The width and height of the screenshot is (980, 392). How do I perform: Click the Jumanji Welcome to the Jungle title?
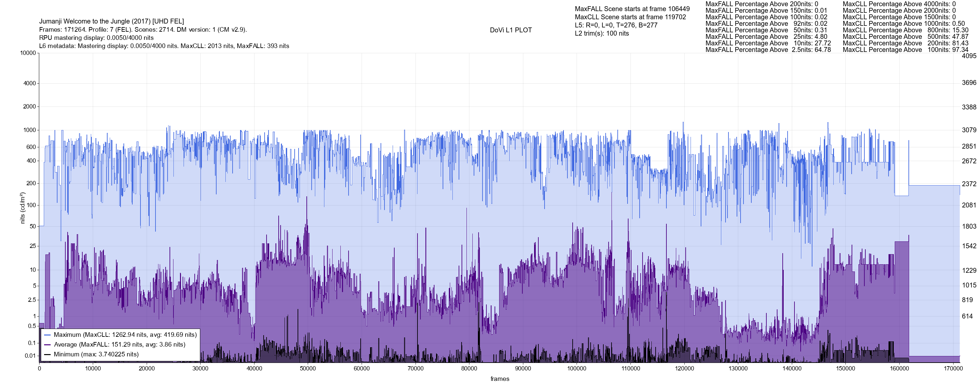[x=111, y=21]
